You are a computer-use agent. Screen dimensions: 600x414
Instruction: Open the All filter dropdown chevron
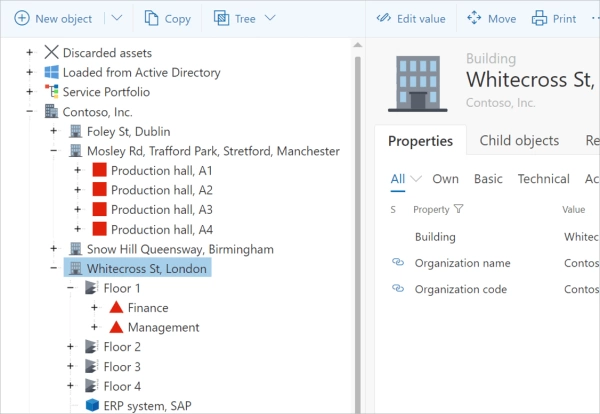416,179
